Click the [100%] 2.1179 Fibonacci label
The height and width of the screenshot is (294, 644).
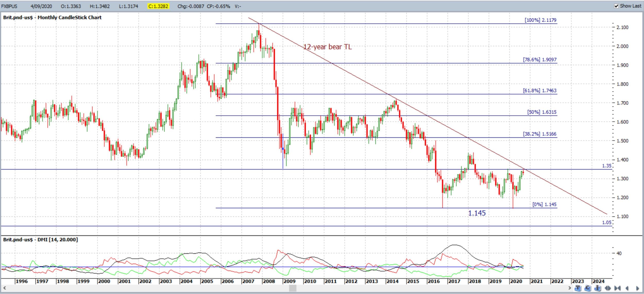[540, 20]
